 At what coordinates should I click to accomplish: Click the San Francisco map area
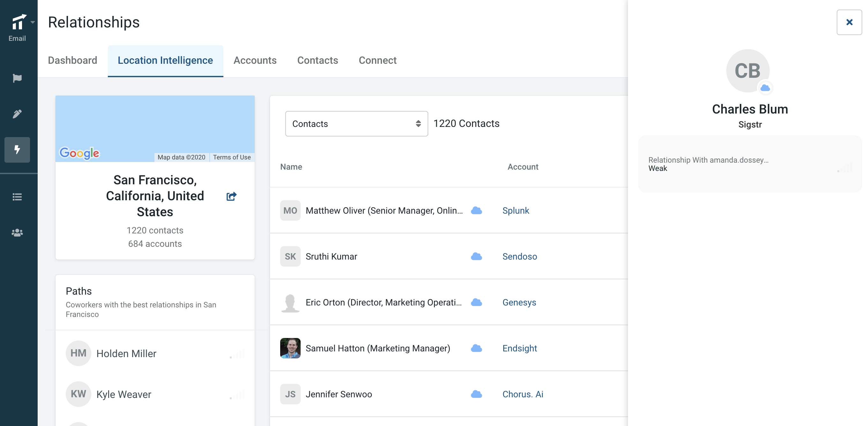click(155, 129)
